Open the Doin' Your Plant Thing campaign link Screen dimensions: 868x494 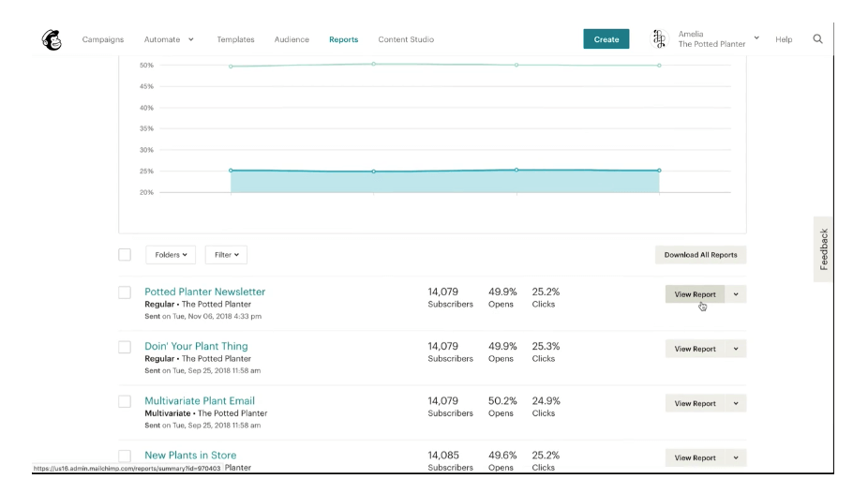[x=196, y=346]
